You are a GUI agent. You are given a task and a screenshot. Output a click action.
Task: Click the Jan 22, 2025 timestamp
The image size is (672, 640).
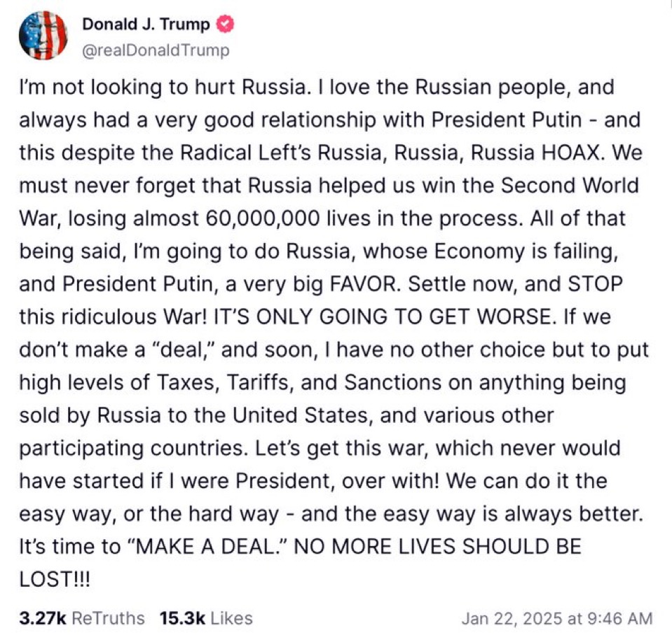click(x=557, y=618)
